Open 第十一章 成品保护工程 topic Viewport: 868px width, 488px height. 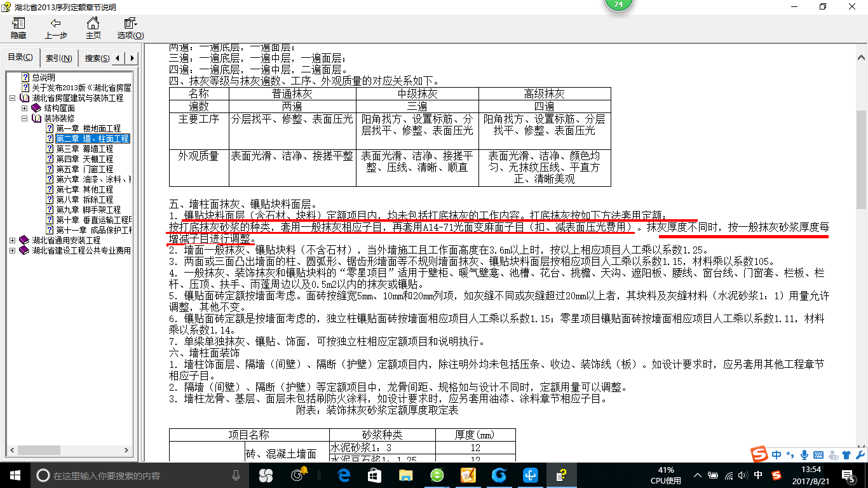point(93,230)
